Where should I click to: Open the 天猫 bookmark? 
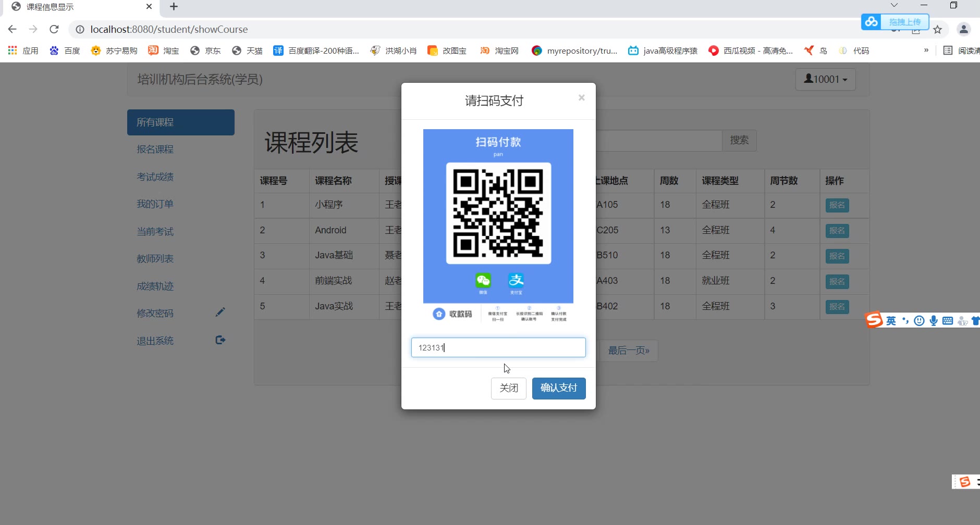[x=247, y=51]
